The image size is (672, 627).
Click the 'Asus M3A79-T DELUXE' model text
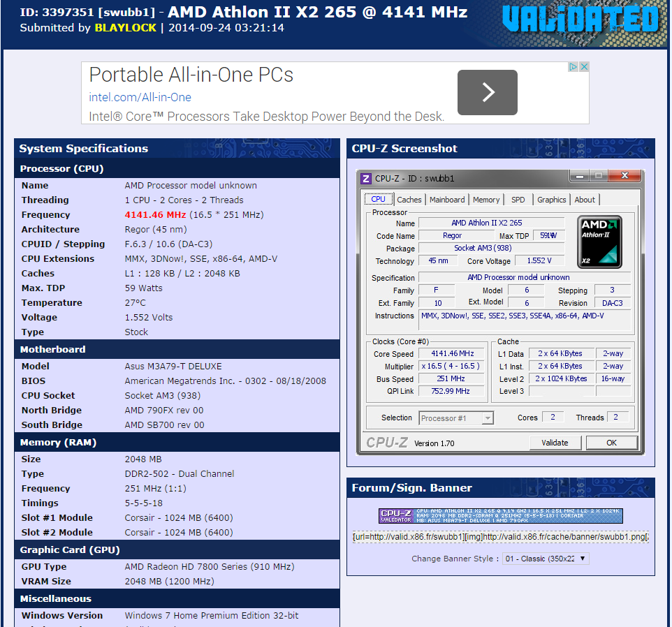(173, 367)
